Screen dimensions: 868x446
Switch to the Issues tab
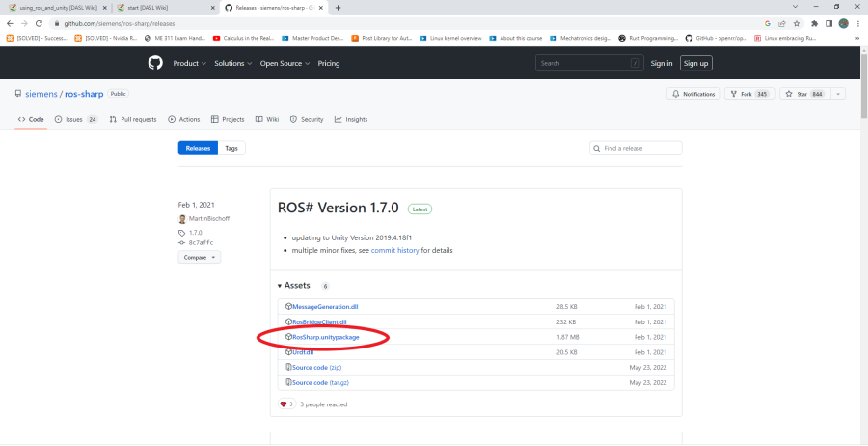point(76,119)
